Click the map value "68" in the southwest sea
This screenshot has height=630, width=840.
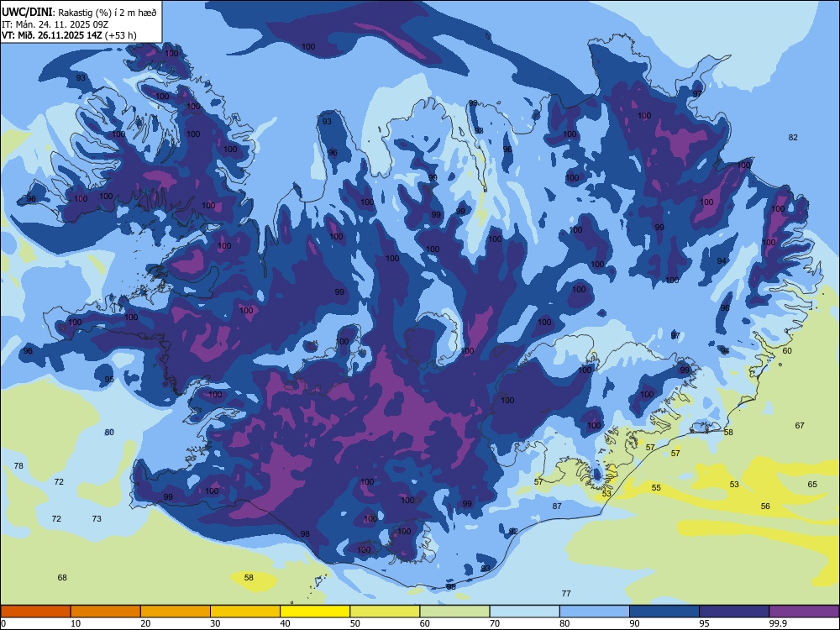62,578
